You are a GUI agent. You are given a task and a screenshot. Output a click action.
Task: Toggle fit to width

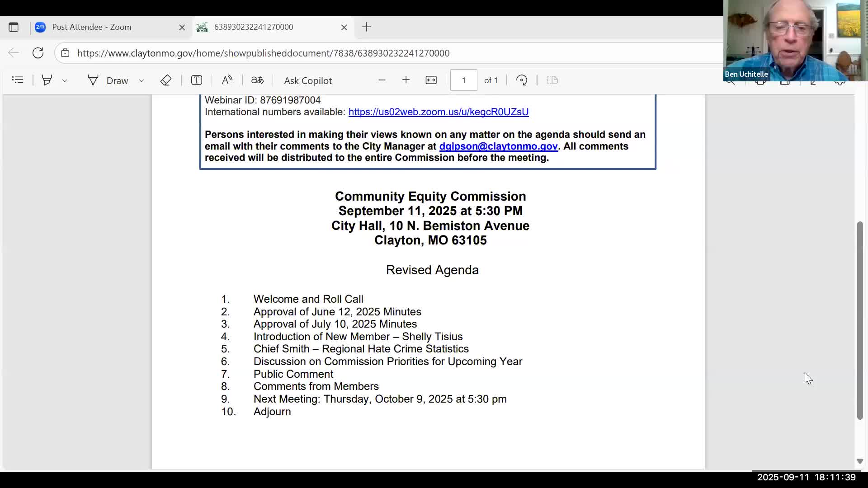click(431, 80)
